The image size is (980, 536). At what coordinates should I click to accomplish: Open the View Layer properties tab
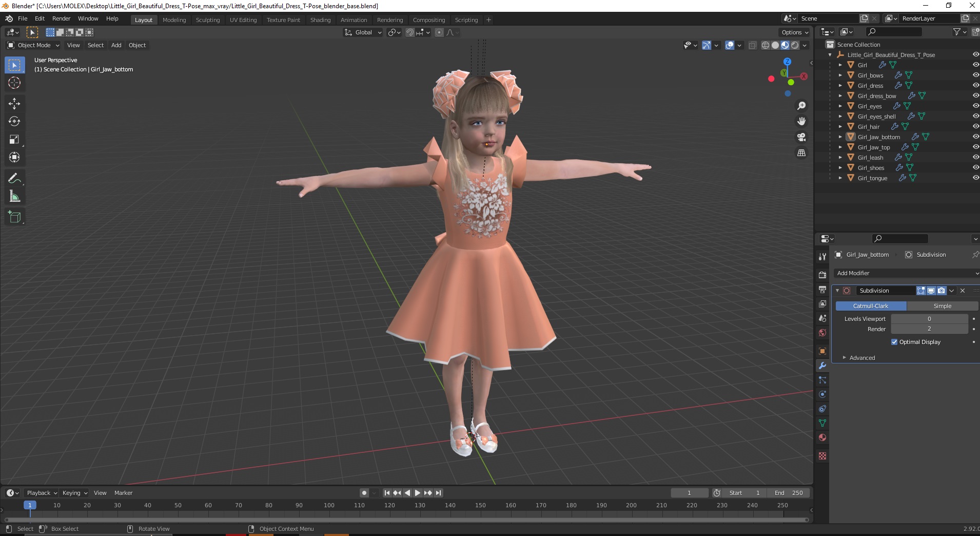[822, 304]
